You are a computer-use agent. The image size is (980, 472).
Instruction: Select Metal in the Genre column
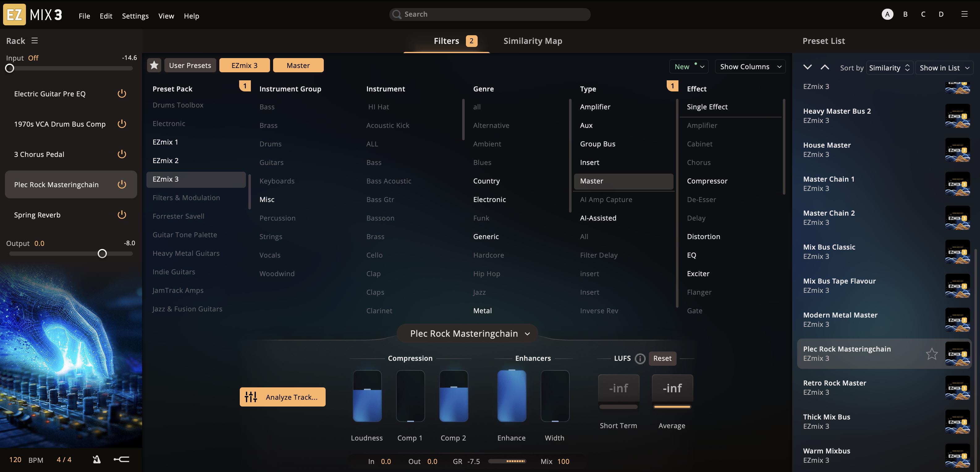coord(482,311)
